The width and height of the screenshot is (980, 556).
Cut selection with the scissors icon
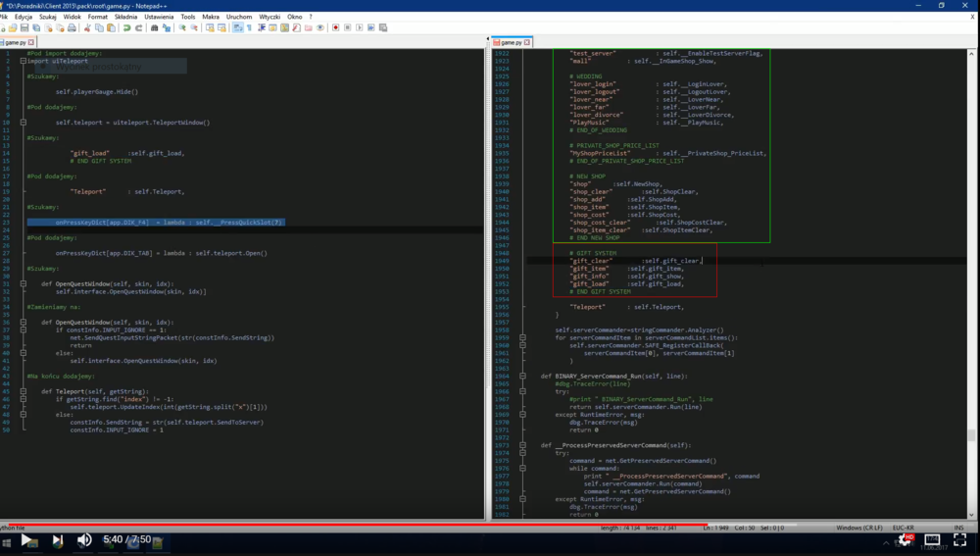[x=87, y=27]
